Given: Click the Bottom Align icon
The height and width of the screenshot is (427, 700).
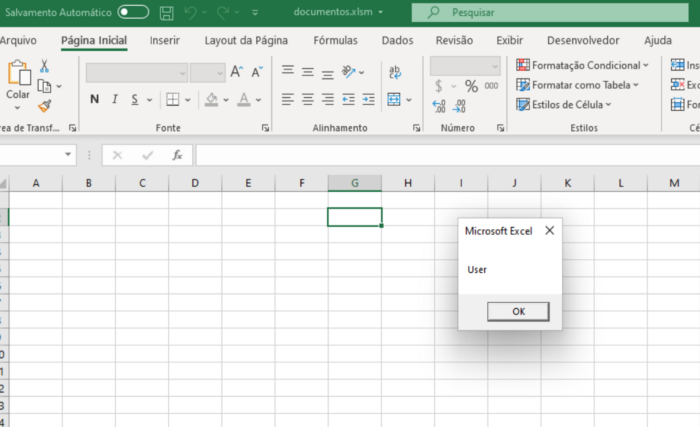Looking at the screenshot, I should pyautogui.click(x=327, y=74).
